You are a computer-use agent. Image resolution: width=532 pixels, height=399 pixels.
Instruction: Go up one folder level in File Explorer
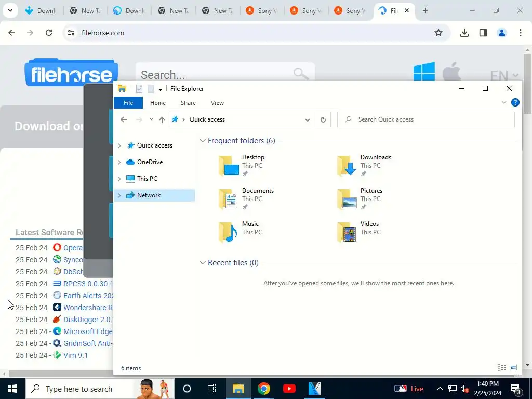pyautogui.click(x=162, y=119)
